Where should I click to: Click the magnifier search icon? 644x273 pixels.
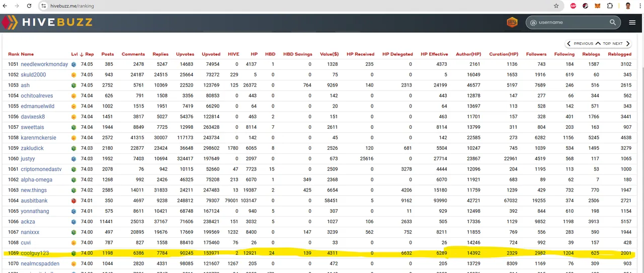point(613,22)
